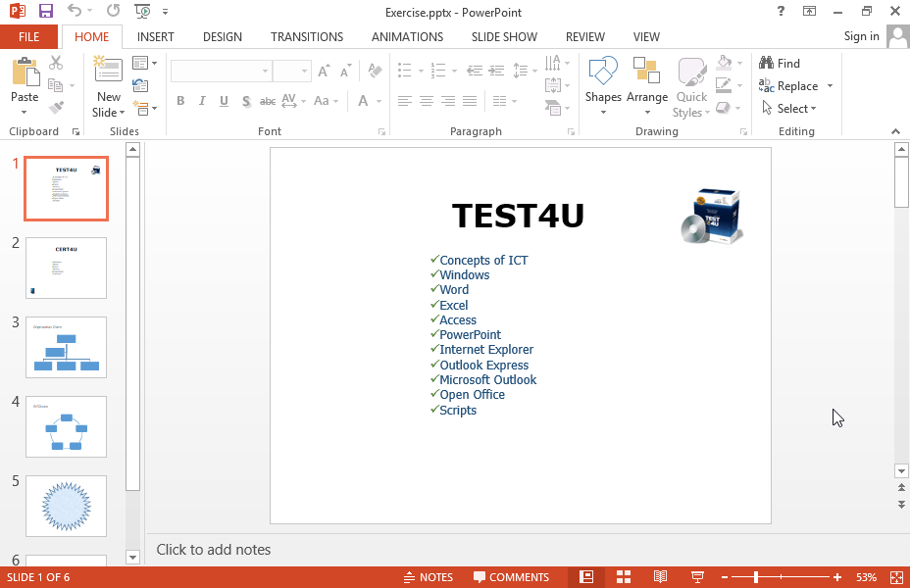This screenshot has height=588, width=910.
Task: Select slide 3 Organization Chart thumbnail
Action: (x=66, y=347)
